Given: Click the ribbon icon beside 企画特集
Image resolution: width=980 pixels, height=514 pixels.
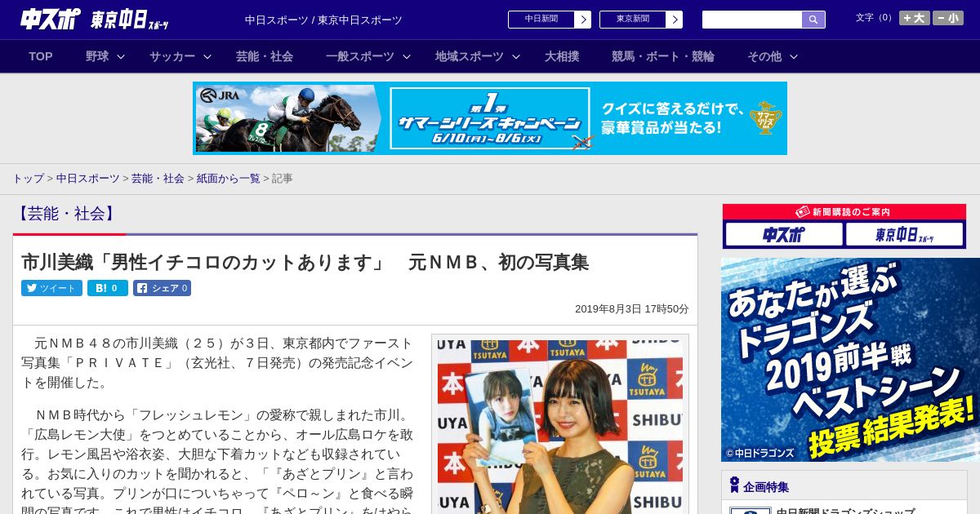Looking at the screenshot, I should coord(734,485).
